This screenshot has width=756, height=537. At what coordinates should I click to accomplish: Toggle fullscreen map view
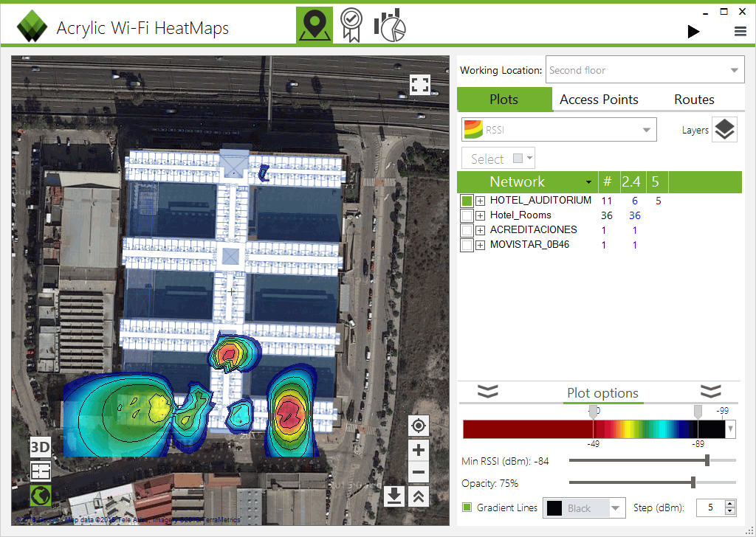pos(419,85)
